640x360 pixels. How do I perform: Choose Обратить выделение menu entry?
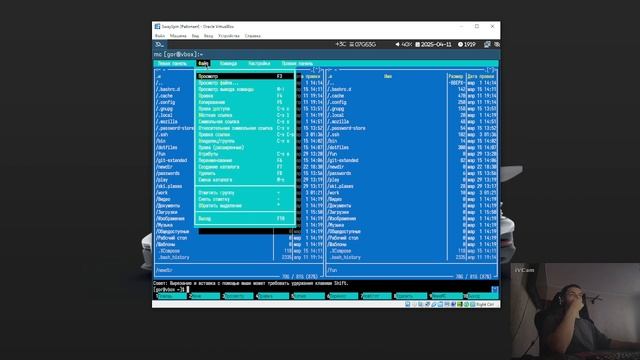coord(245,206)
